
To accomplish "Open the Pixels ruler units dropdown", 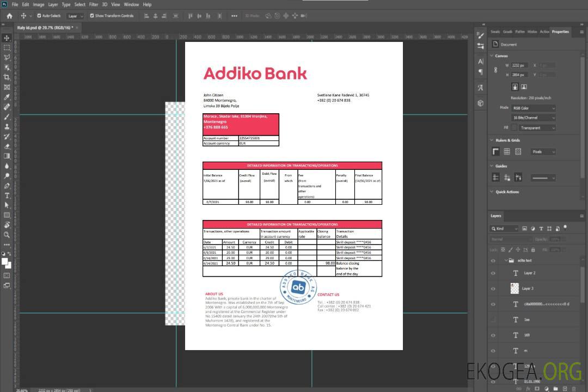I will [x=543, y=152].
